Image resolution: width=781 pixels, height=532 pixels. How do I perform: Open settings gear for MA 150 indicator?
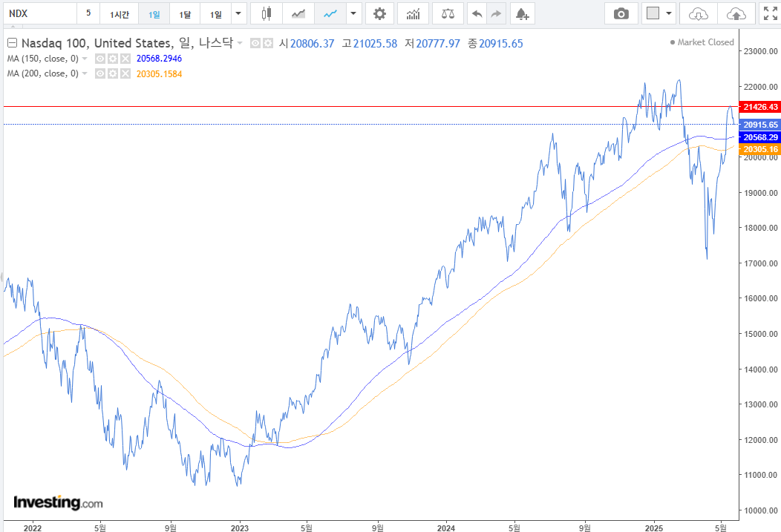tap(113, 59)
